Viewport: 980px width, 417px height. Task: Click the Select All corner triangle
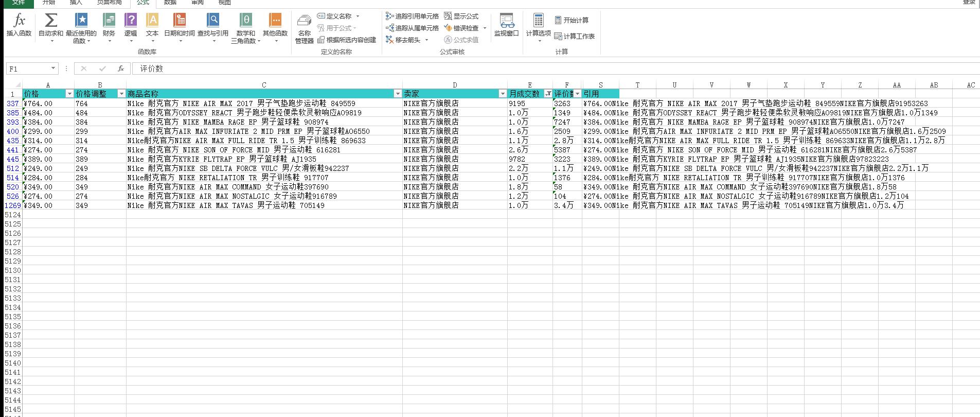tap(18, 85)
